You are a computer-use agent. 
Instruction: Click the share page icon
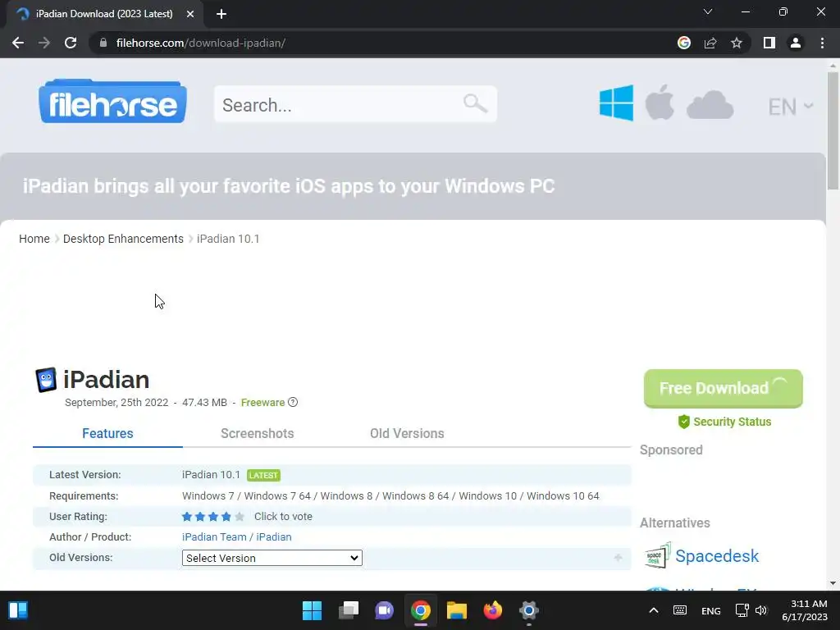point(710,43)
